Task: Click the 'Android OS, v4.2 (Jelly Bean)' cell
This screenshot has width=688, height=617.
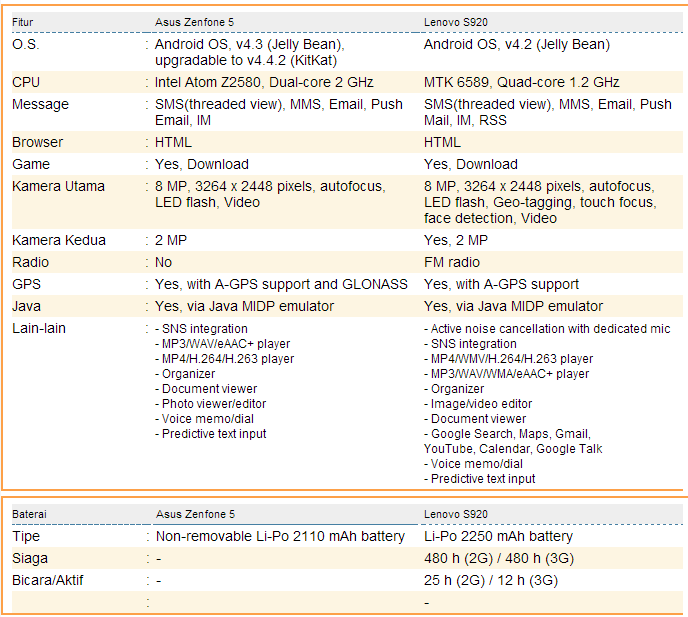Action: 517,45
